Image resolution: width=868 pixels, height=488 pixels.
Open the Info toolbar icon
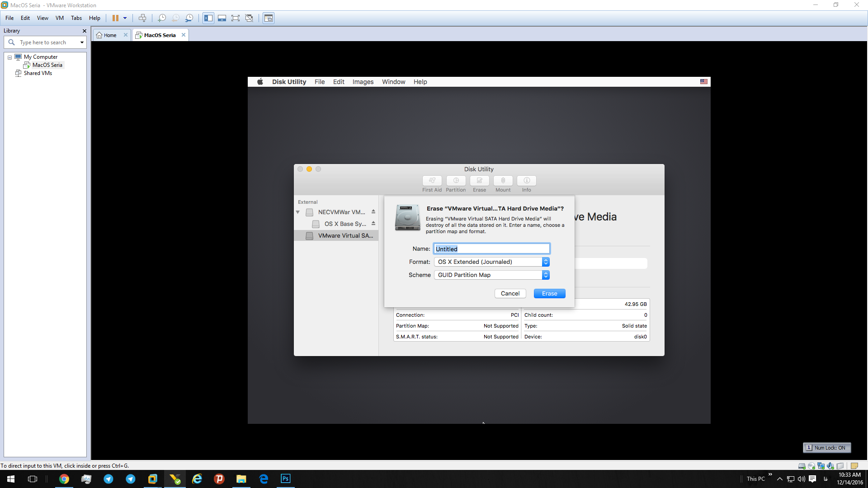pos(526,181)
